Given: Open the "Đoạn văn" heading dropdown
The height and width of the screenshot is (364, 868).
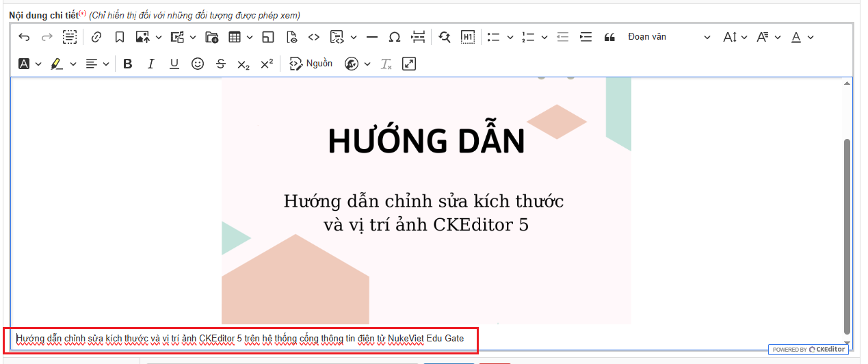Looking at the screenshot, I should 668,37.
